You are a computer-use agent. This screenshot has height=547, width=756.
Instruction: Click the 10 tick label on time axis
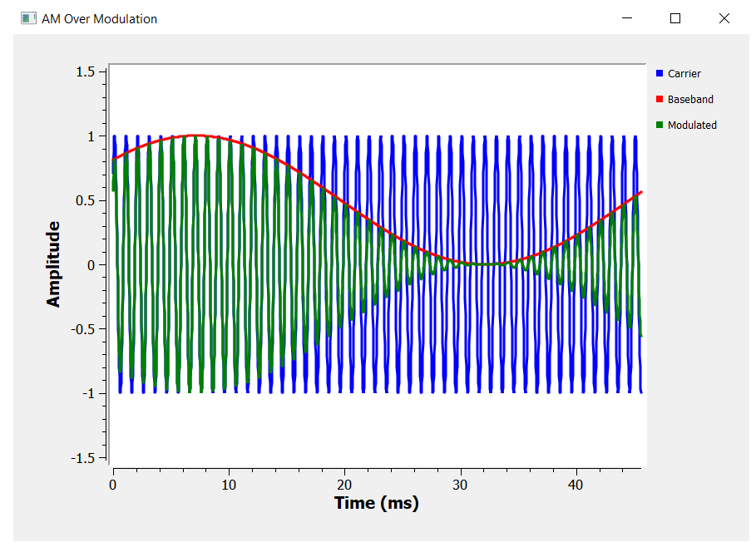click(229, 482)
